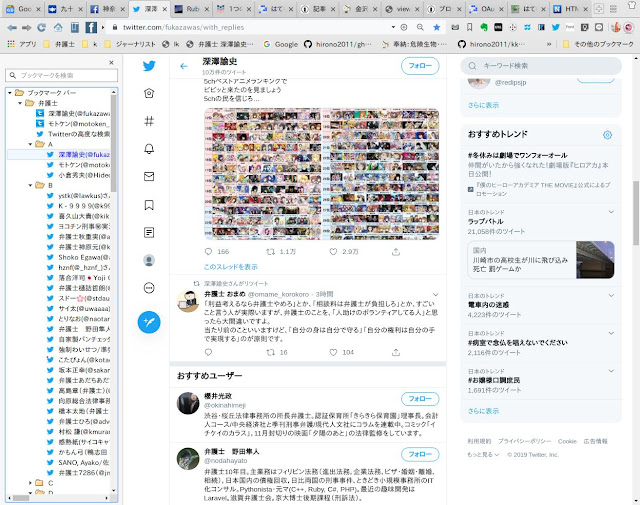The image size is (640, 505).
Task: Switch to the OAu browser tab
Action: (487, 9)
